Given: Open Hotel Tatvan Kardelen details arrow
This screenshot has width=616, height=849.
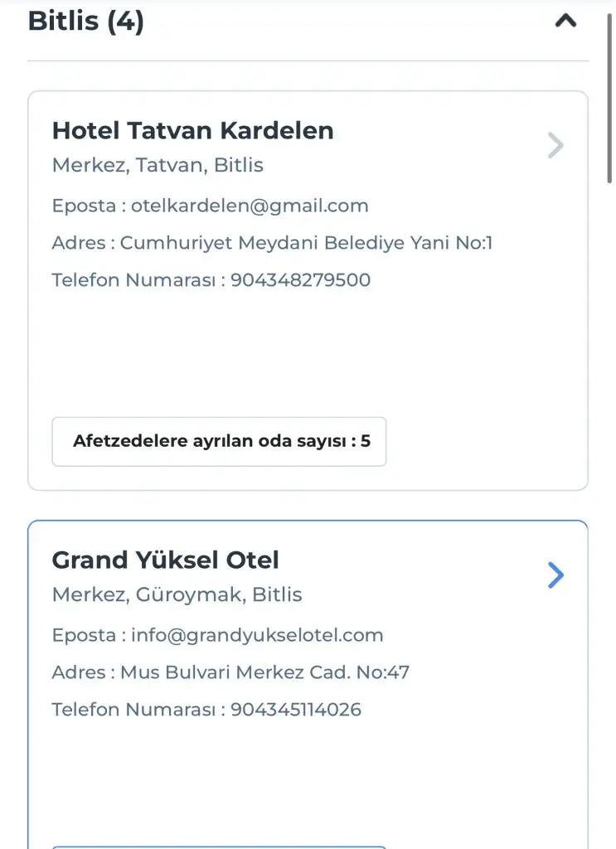Looking at the screenshot, I should pyautogui.click(x=555, y=146).
